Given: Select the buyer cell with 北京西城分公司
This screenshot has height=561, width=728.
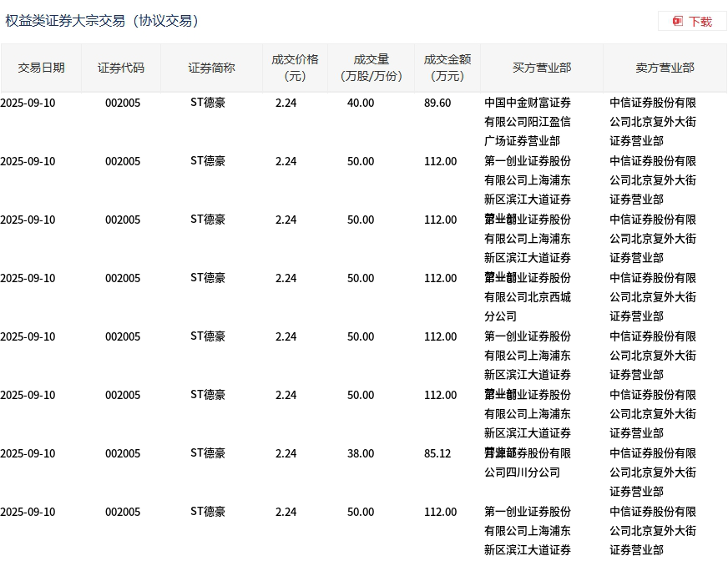Looking at the screenshot, I should click(528, 297).
